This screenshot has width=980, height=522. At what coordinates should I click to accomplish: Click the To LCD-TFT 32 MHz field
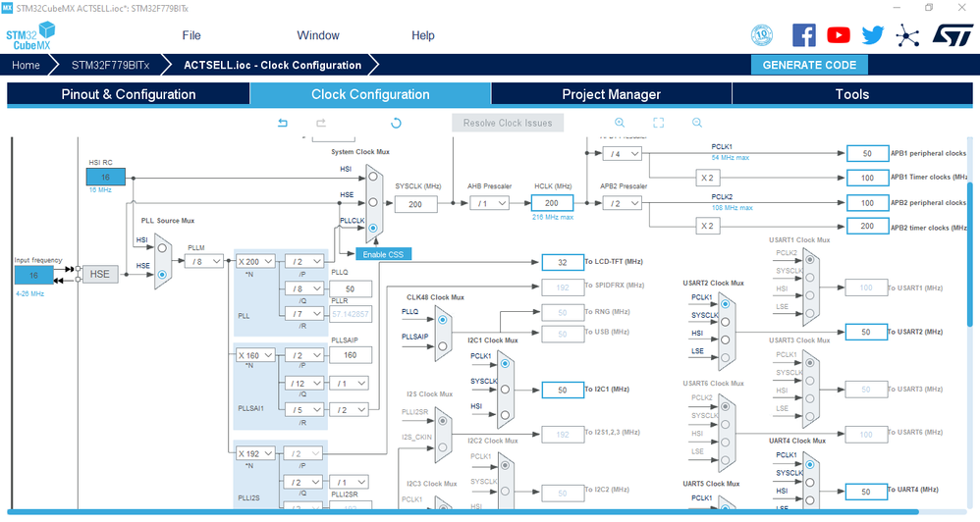pos(563,262)
